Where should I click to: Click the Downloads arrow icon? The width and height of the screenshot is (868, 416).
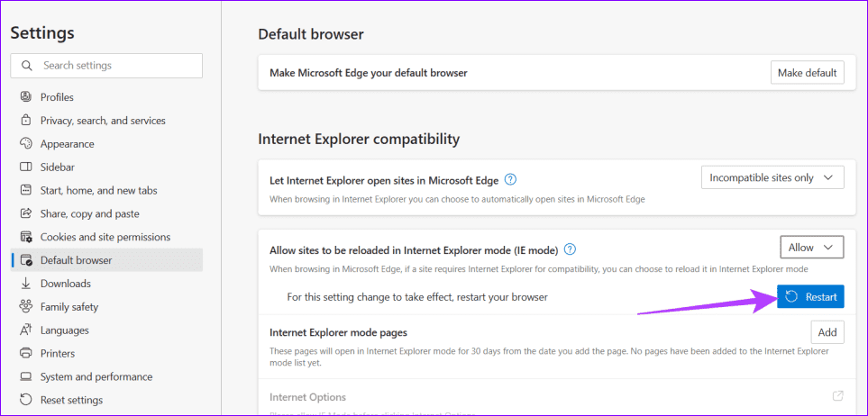pos(25,284)
